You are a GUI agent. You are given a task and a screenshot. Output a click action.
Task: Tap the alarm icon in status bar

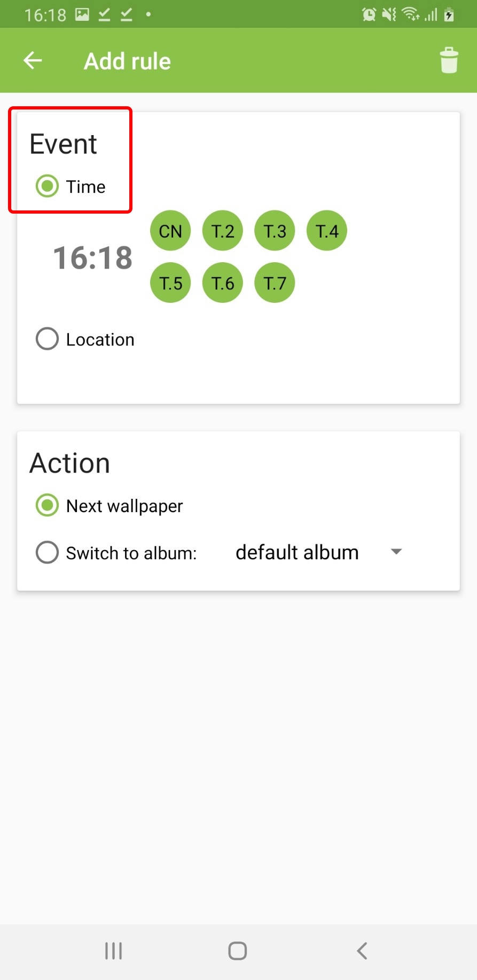click(x=369, y=14)
